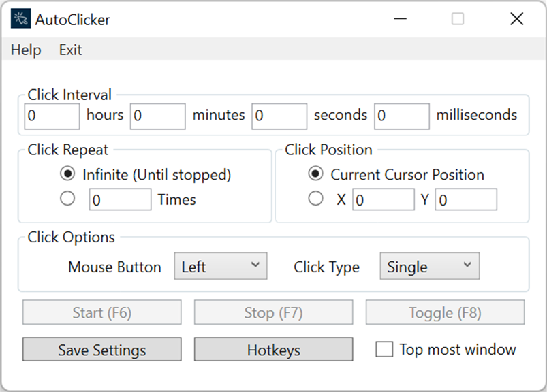Click the seconds input field
This screenshot has width=547, height=392.
tap(279, 116)
